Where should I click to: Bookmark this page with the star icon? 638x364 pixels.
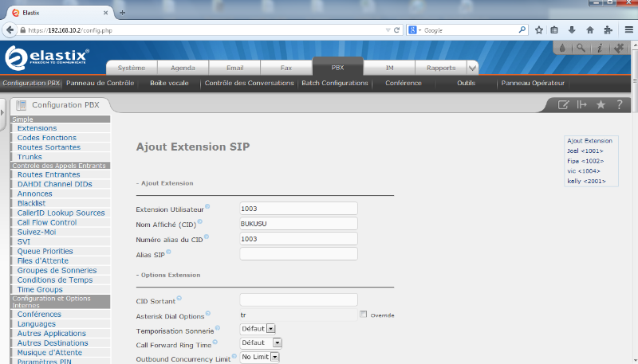point(539,30)
